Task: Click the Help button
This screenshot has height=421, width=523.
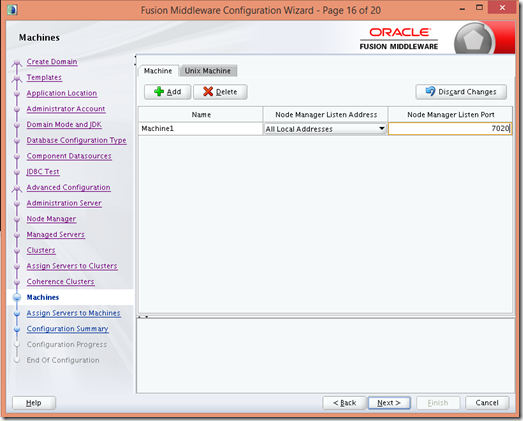Action: pyautogui.click(x=34, y=403)
